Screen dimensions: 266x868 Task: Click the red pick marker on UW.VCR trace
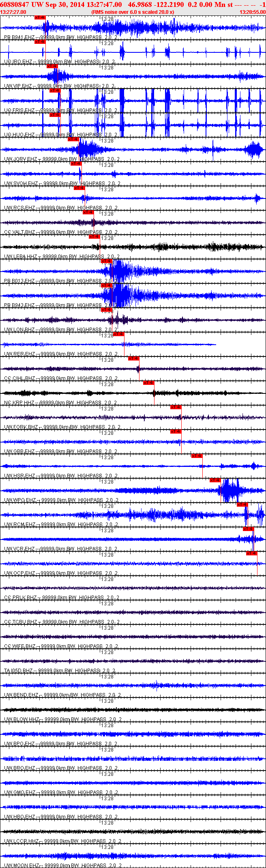(249, 529)
